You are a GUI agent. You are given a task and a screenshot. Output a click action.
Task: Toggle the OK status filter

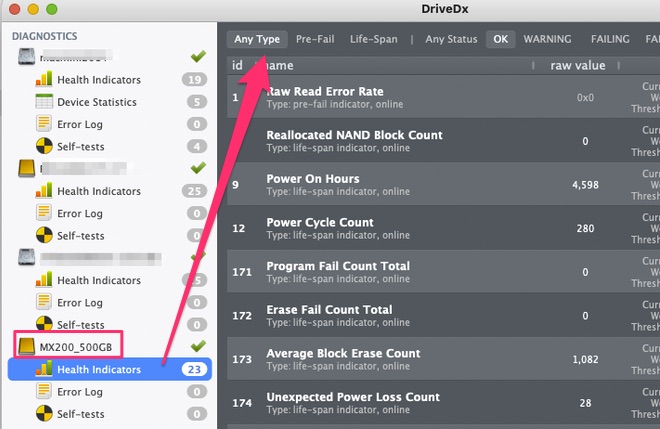[500, 39]
